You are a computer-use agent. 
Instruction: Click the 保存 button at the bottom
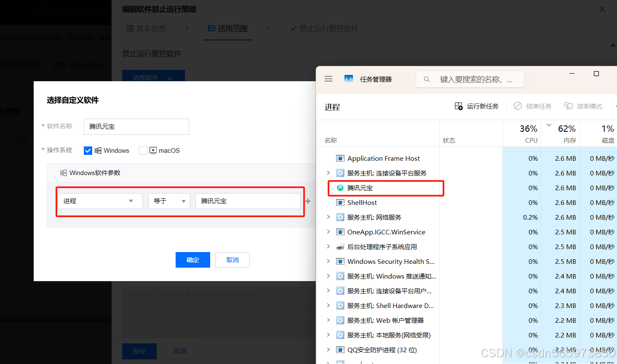[x=139, y=351]
